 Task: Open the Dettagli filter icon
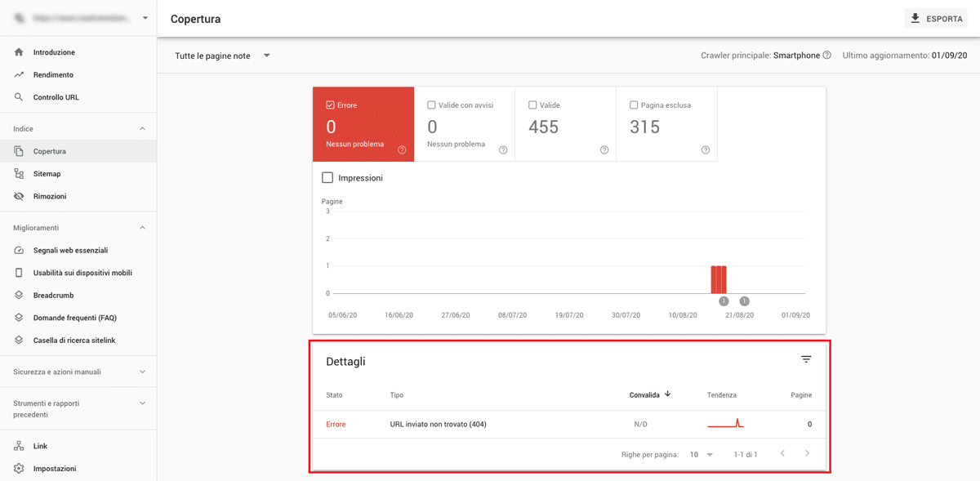click(x=806, y=359)
